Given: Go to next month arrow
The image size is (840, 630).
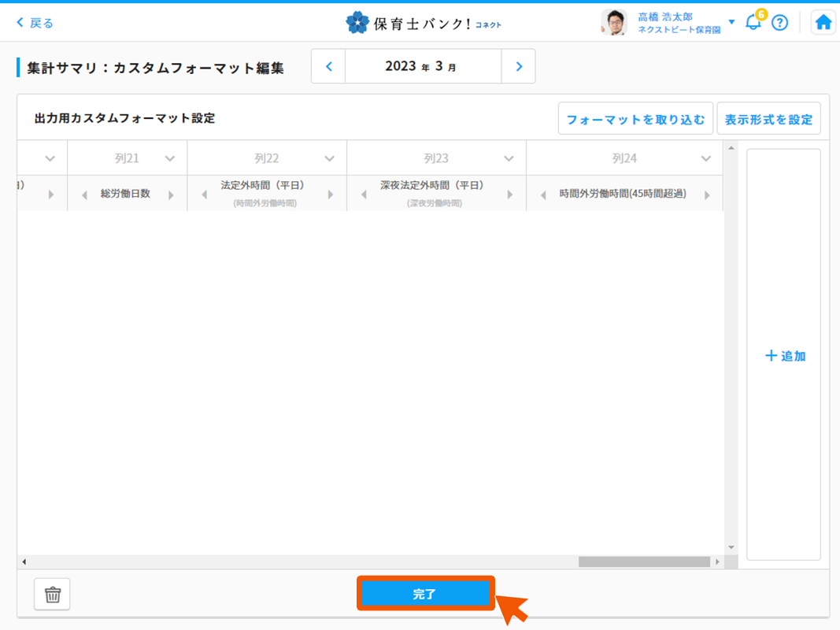Looking at the screenshot, I should [518, 67].
